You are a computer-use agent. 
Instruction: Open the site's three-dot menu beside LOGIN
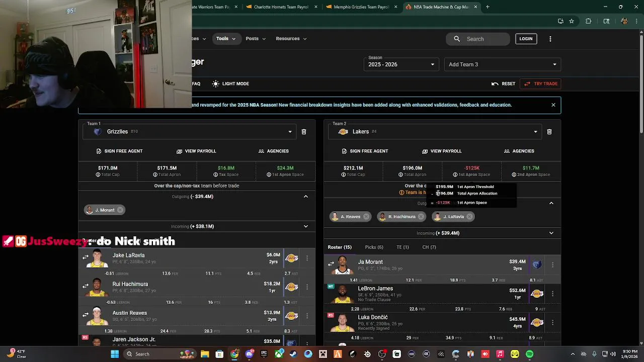click(x=550, y=39)
